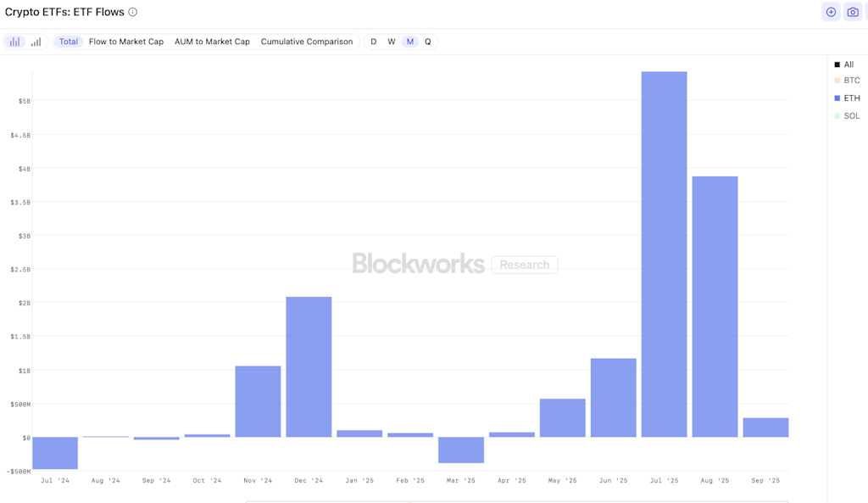Show the BTC series in legend
Screen dimensions: 868x503
point(851,81)
